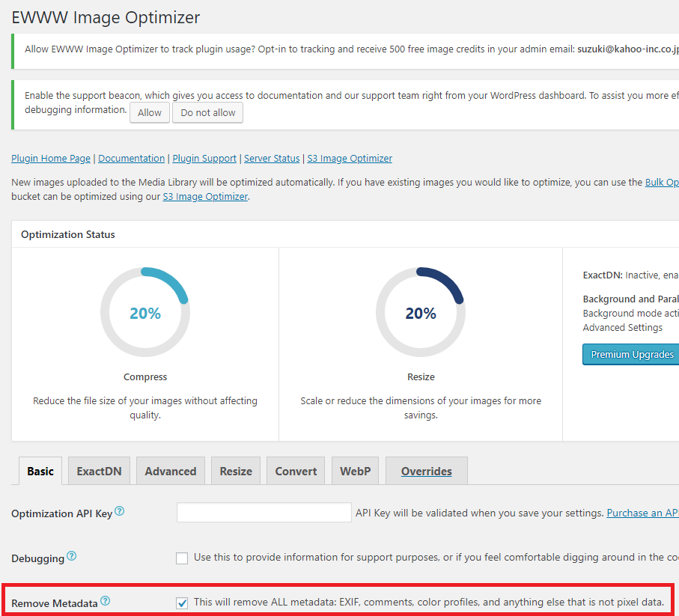This screenshot has height=616, width=679.
Task: Select the Resize tab
Action: pyautogui.click(x=236, y=471)
